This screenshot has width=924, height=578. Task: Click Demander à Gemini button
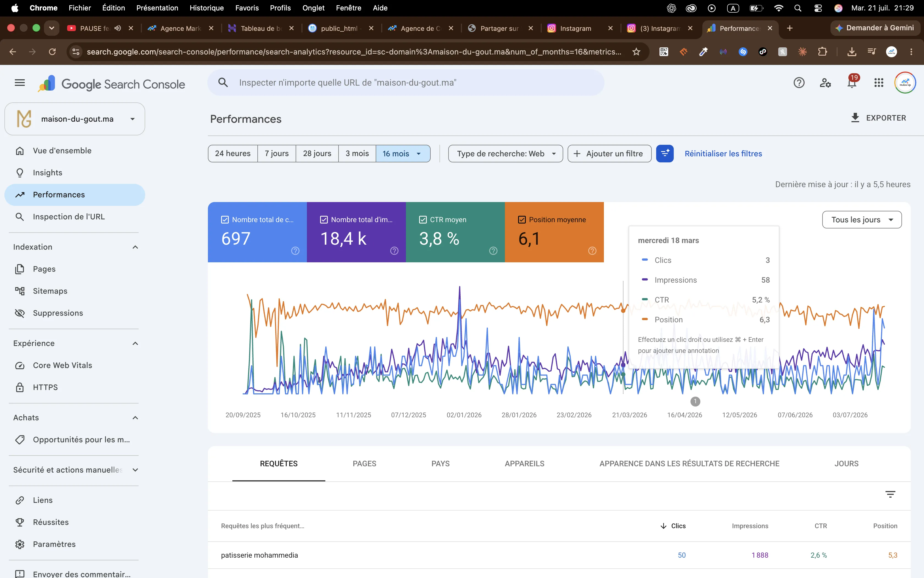[x=875, y=28]
